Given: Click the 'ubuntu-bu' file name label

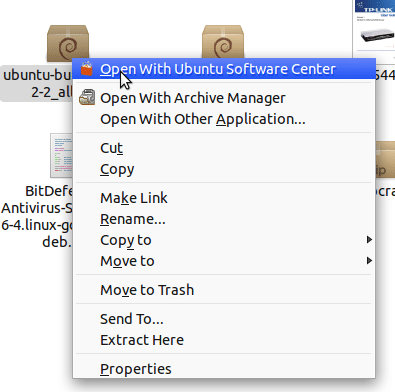Looking at the screenshot, I should 37,83.
